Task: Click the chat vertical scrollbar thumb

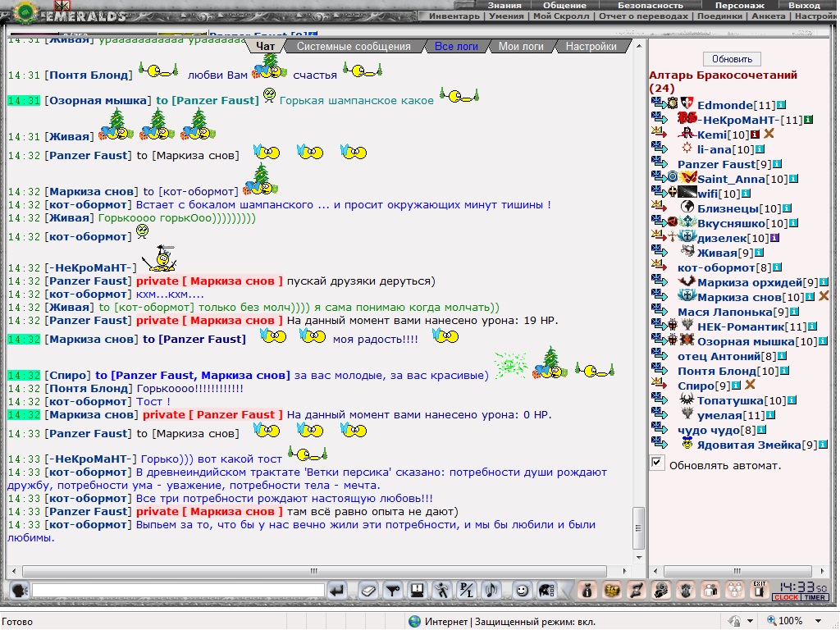Action: [638, 527]
